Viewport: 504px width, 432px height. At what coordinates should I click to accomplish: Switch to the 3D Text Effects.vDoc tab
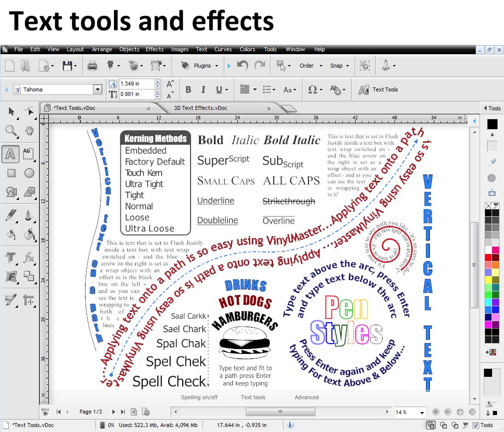click(201, 108)
